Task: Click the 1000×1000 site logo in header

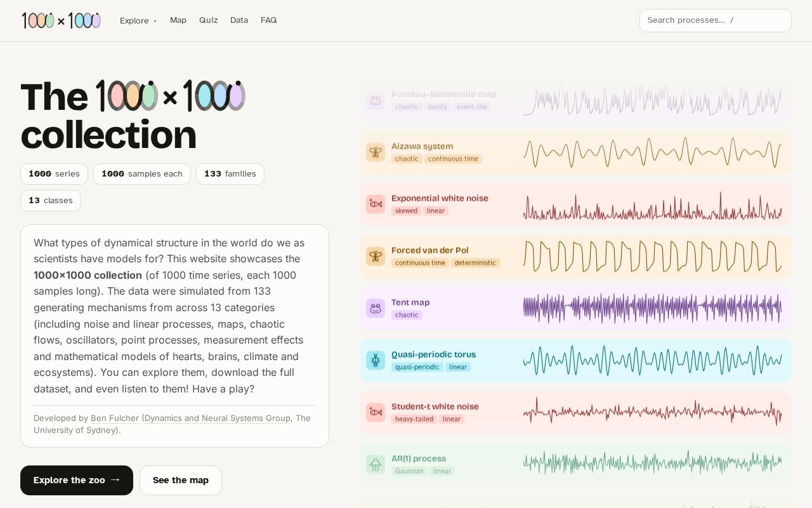Action: 62,20
